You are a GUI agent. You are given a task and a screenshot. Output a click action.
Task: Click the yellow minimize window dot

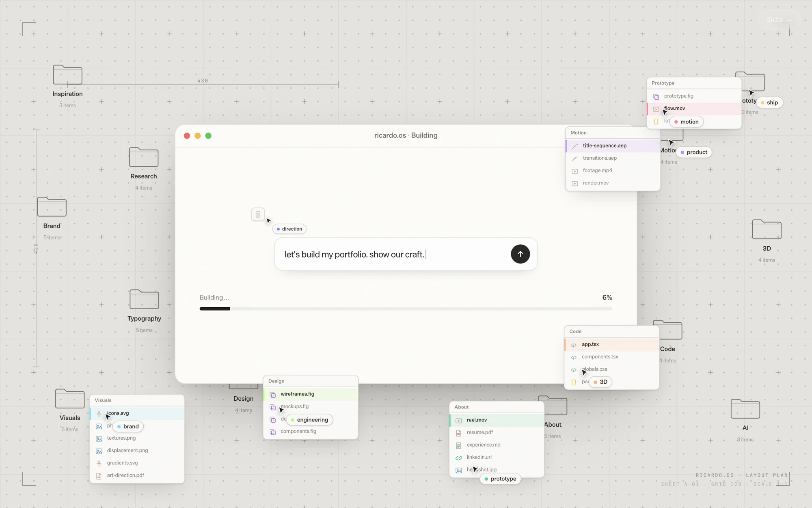(x=198, y=136)
